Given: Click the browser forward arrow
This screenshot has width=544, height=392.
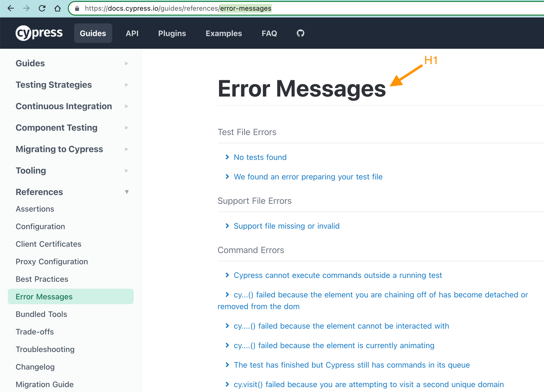Looking at the screenshot, I should 26,9.
